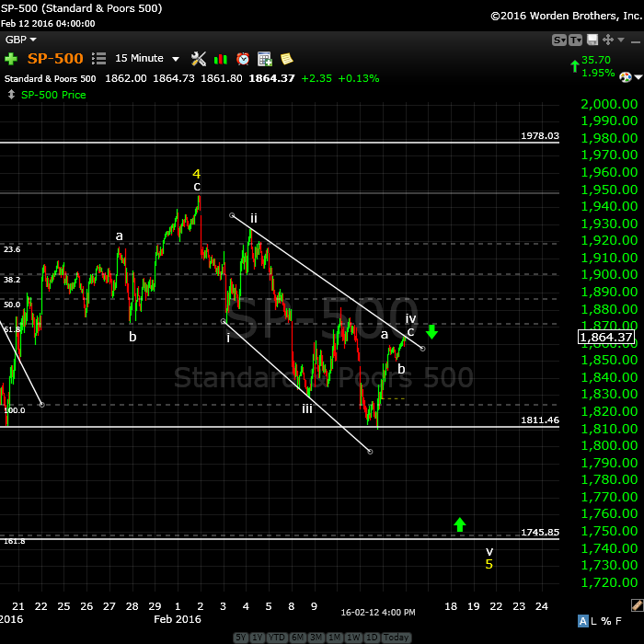This screenshot has height=644, width=644.
Task: Open chart settings tools (wrench) icon
Action: pyautogui.click(x=199, y=59)
